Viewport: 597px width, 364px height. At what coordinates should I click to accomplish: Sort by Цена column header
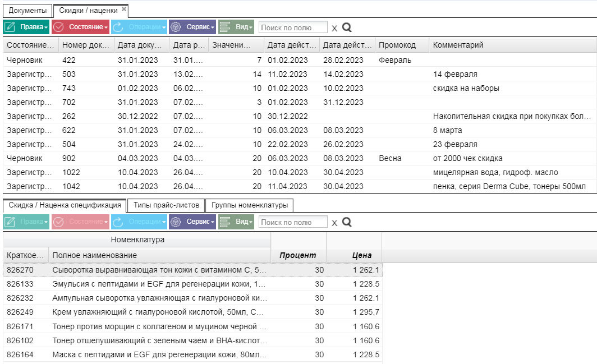pyautogui.click(x=354, y=247)
